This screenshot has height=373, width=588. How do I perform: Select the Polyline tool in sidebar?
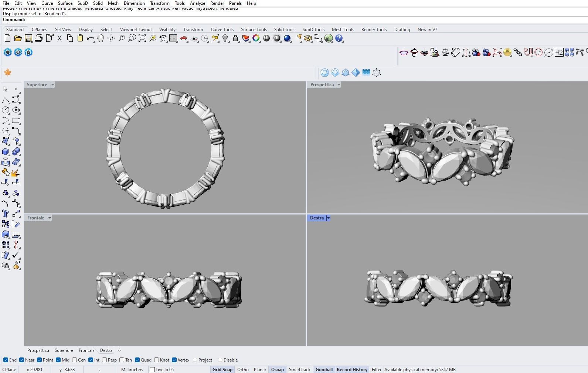(6, 100)
